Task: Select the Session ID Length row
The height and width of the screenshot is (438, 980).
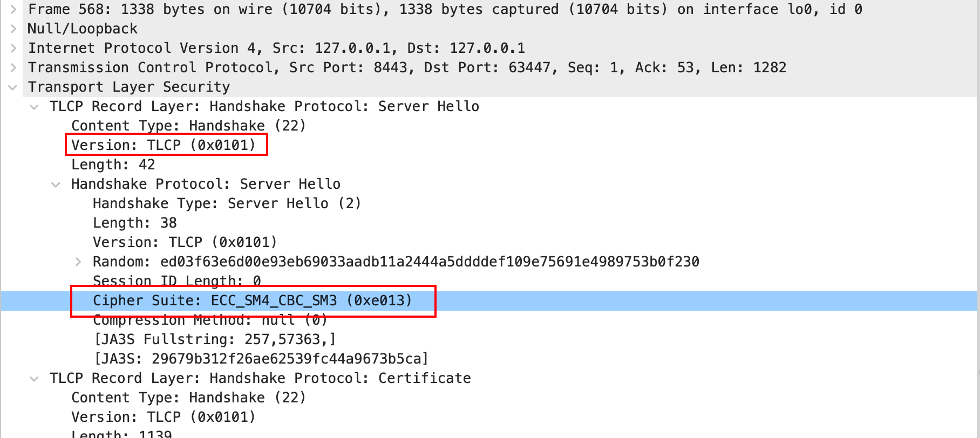Action: [177, 280]
